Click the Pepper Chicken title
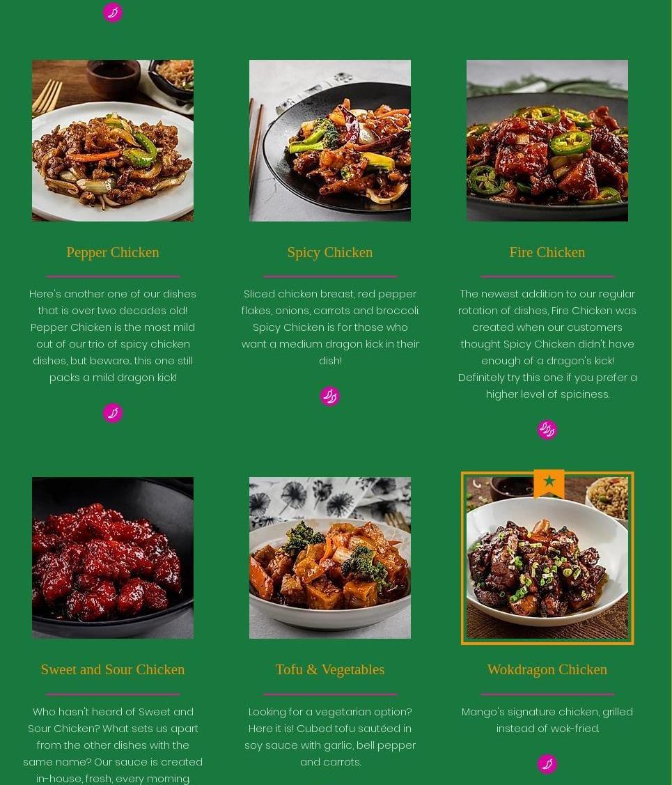The height and width of the screenshot is (785, 672). [113, 252]
